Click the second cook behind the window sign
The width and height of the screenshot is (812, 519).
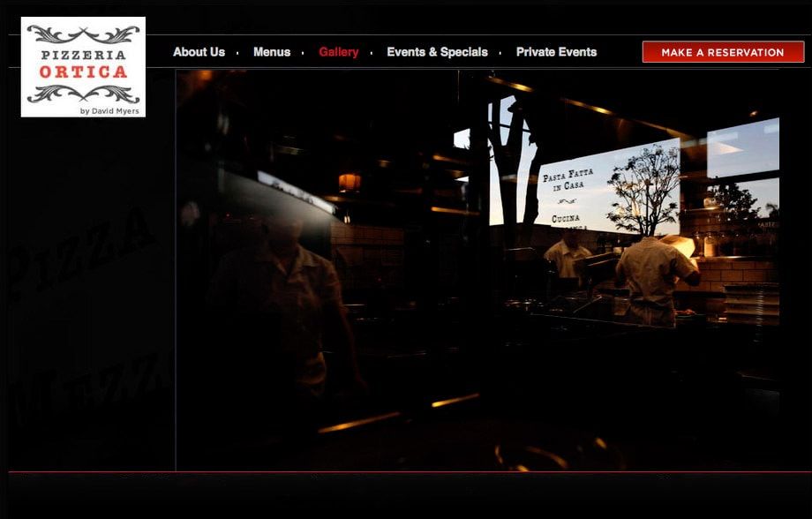tap(568, 258)
